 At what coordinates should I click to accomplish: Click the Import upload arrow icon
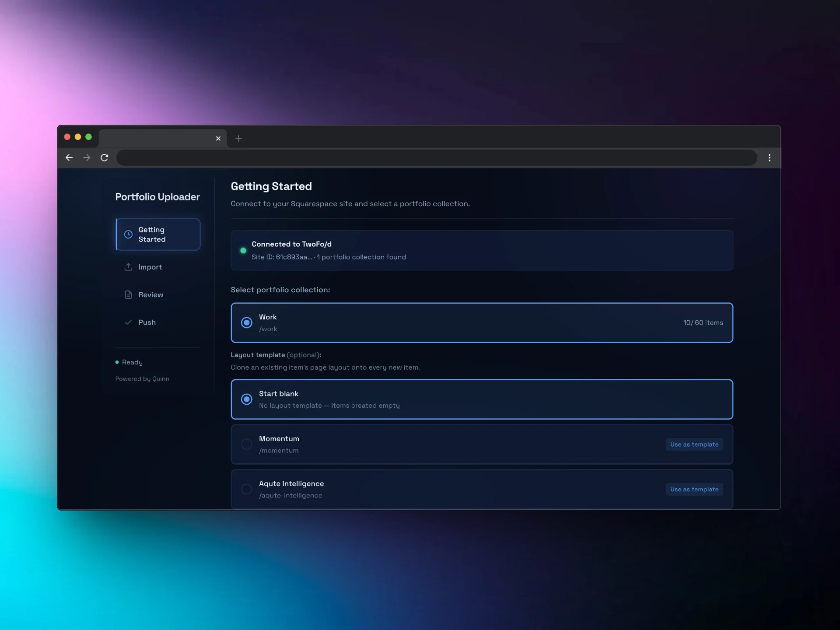128,267
